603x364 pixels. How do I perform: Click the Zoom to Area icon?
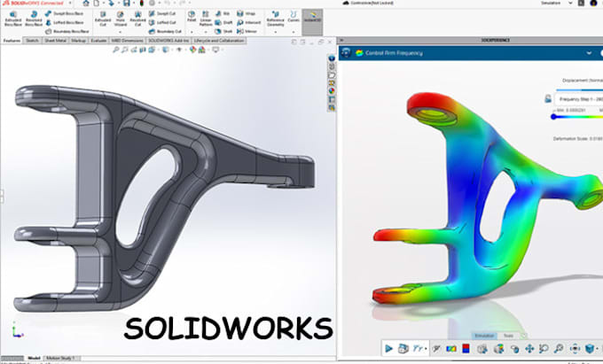[125, 50]
